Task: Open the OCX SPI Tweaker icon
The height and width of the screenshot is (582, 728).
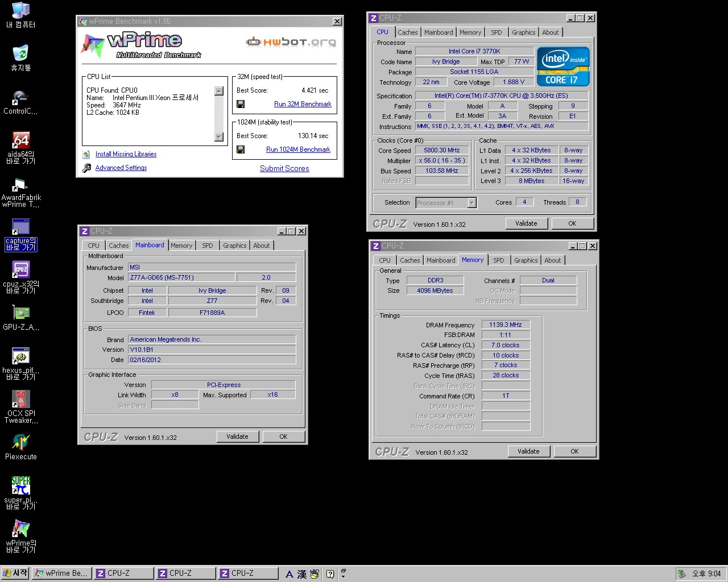Action: click(20, 407)
